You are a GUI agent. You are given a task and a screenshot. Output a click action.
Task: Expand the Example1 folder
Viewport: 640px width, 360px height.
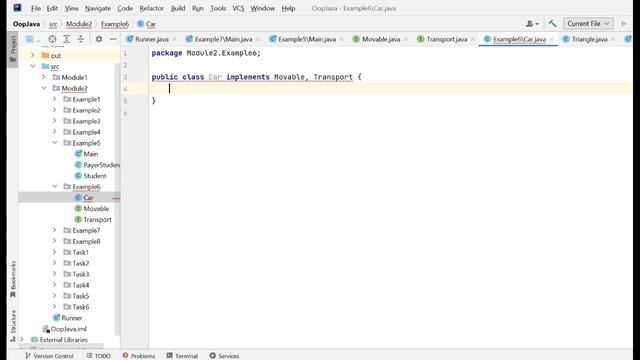pyautogui.click(x=54, y=99)
